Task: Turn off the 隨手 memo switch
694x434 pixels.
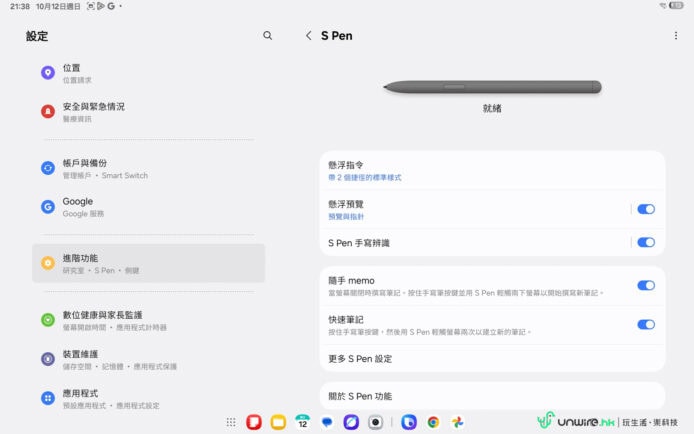Action: click(x=646, y=285)
